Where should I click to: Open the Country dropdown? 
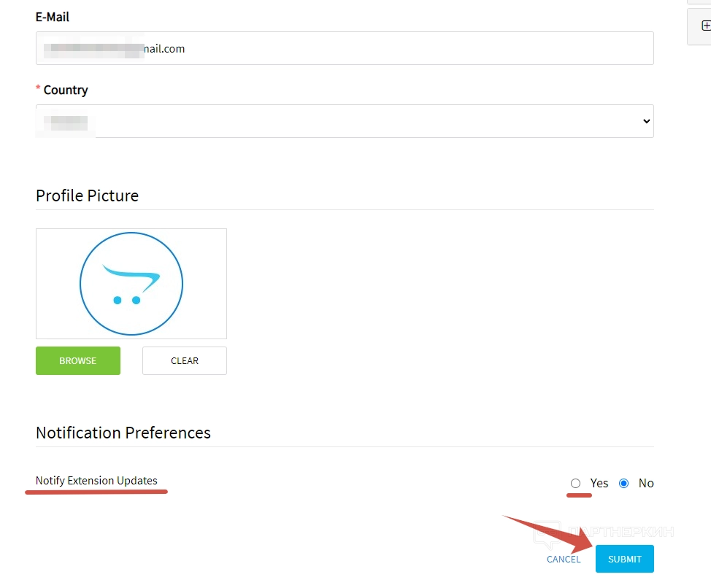tap(345, 121)
